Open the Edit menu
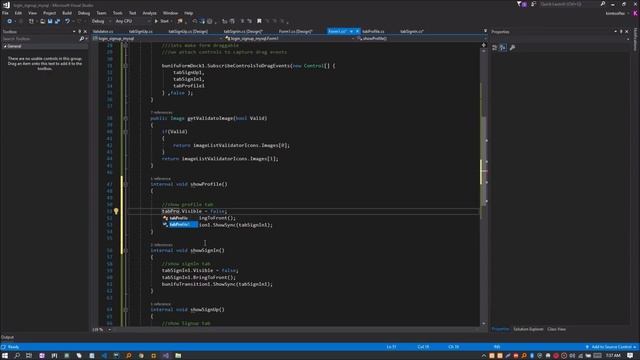The width and height of the screenshot is (640, 360). [18, 13]
